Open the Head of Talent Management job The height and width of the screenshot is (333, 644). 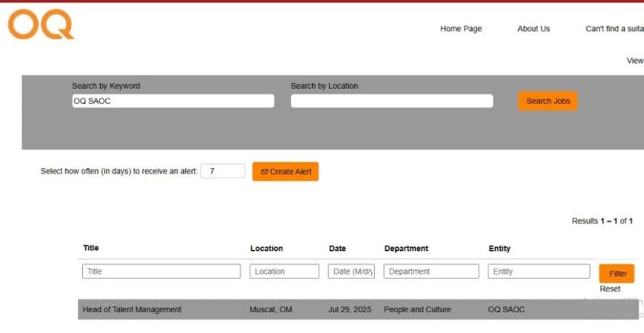tap(132, 309)
